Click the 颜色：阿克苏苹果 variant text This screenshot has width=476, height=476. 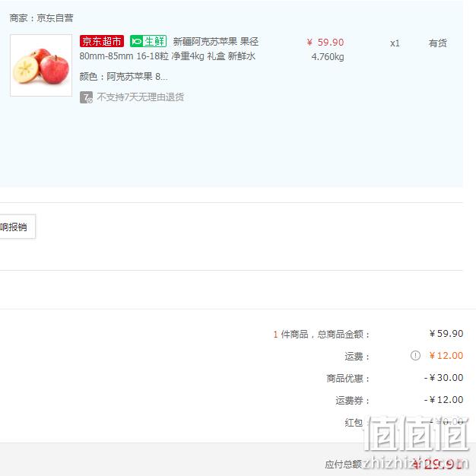point(123,77)
